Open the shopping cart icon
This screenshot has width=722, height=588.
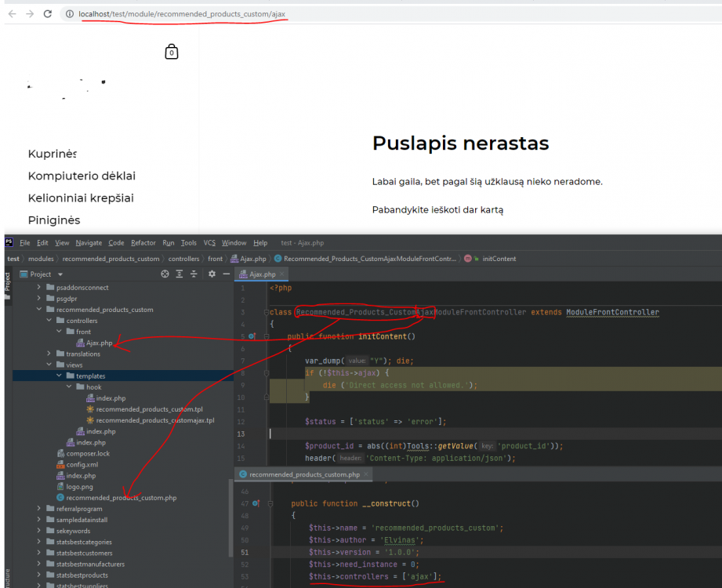[172, 52]
